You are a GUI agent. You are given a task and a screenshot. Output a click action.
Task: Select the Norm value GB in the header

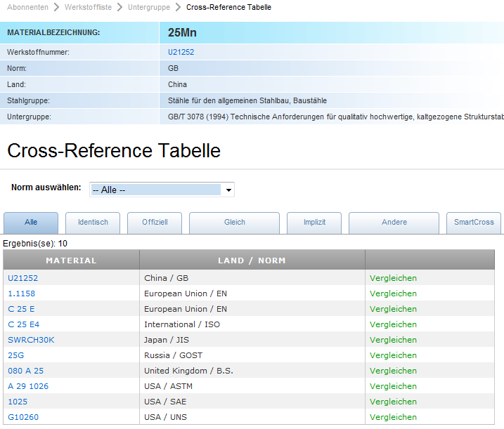point(173,68)
